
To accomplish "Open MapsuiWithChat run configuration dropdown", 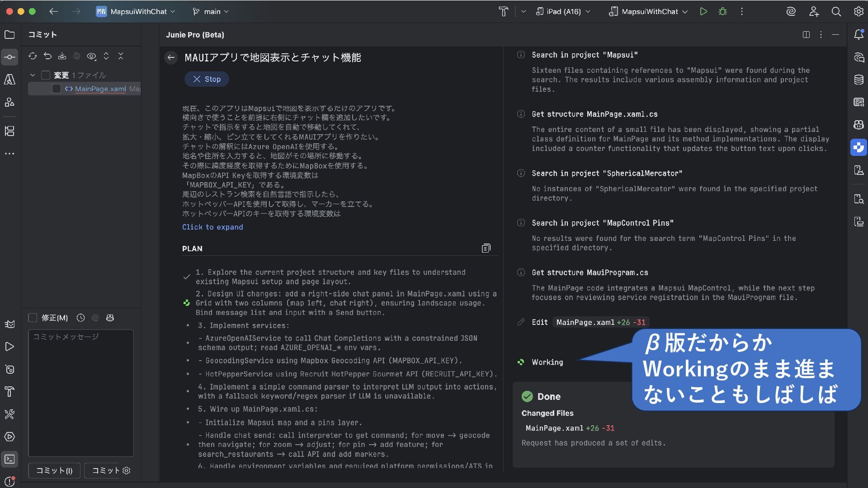I will click(648, 12).
